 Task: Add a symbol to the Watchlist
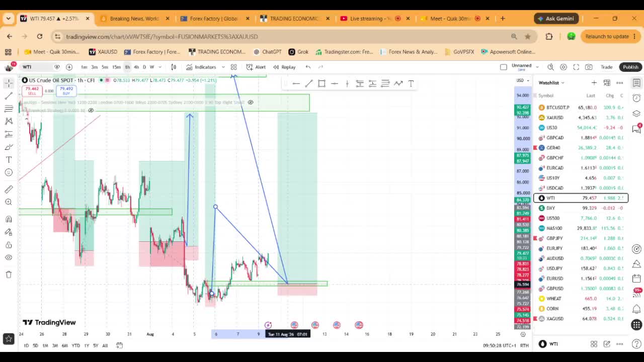(x=594, y=83)
